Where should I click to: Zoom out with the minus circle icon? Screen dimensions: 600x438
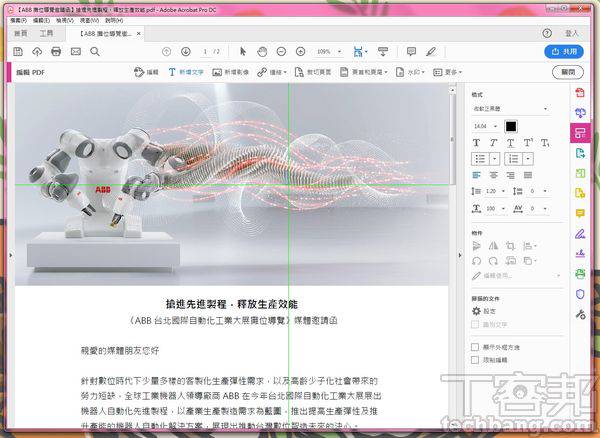click(x=281, y=51)
